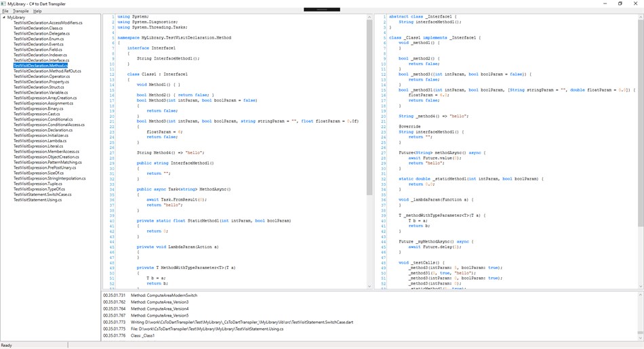Select TestVisitStatement.SwitchCase.cs file

click(x=42, y=194)
